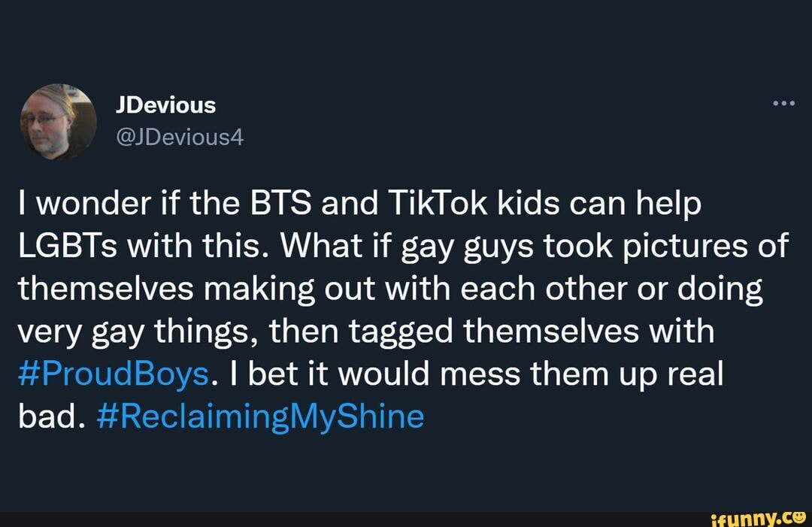The image size is (812, 527).
Task: Open the three-dot more options menu
Action: coord(783,104)
